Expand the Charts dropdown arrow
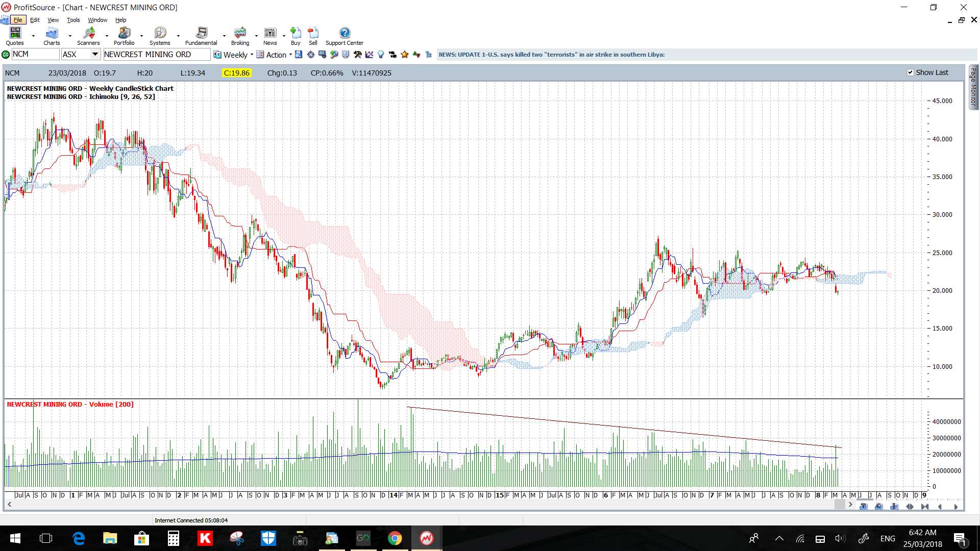The width and height of the screenshot is (980, 551). pyautogui.click(x=70, y=36)
